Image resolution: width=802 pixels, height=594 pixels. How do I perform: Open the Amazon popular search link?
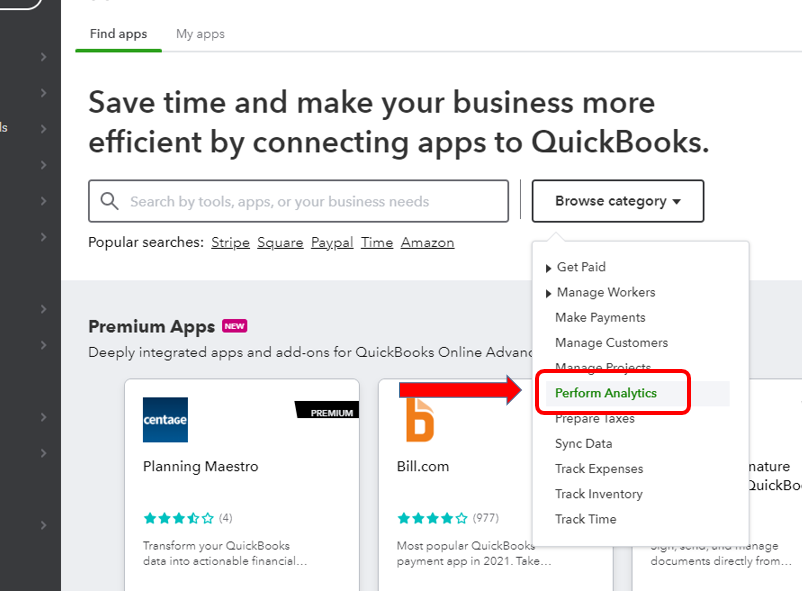point(428,242)
